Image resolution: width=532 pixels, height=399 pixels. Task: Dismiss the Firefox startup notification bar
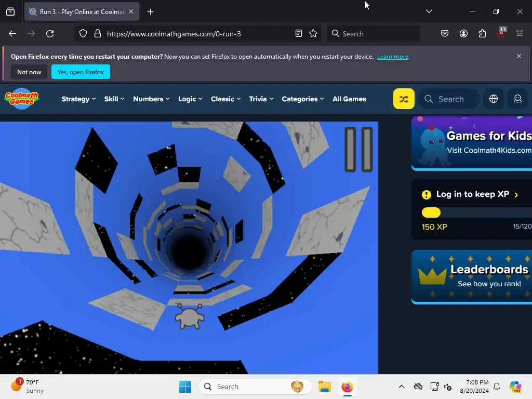pos(519,56)
